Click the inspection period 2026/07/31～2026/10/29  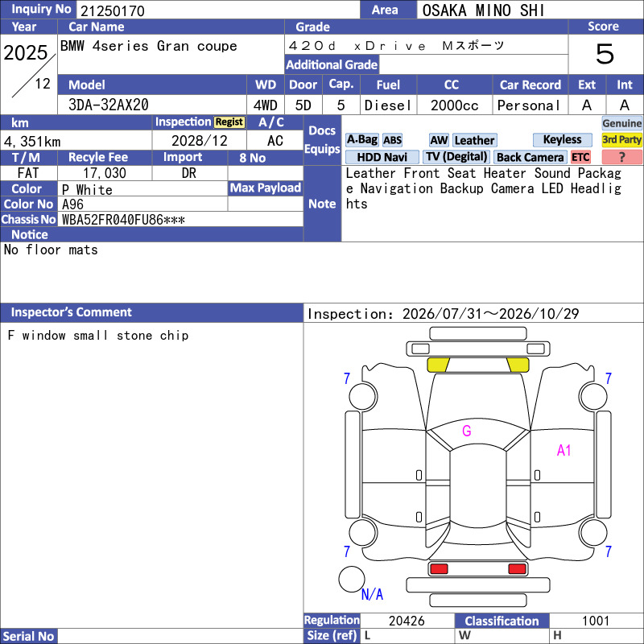coord(490,314)
